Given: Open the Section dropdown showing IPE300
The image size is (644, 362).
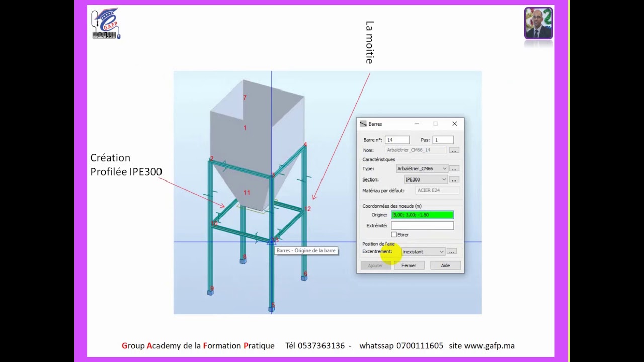Looking at the screenshot, I should tap(426, 179).
